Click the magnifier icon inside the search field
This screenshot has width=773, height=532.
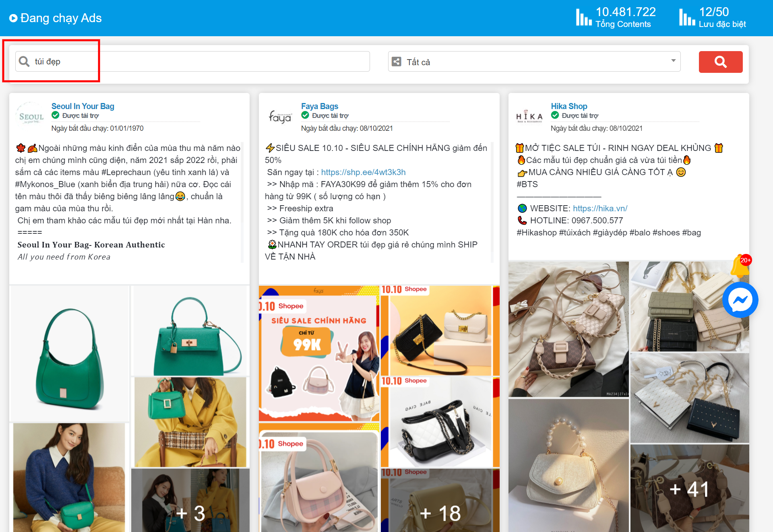click(24, 61)
